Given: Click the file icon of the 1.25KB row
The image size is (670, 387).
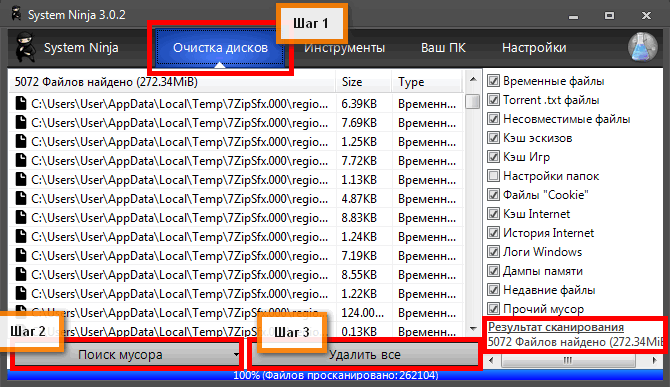Looking at the screenshot, I should [21, 142].
